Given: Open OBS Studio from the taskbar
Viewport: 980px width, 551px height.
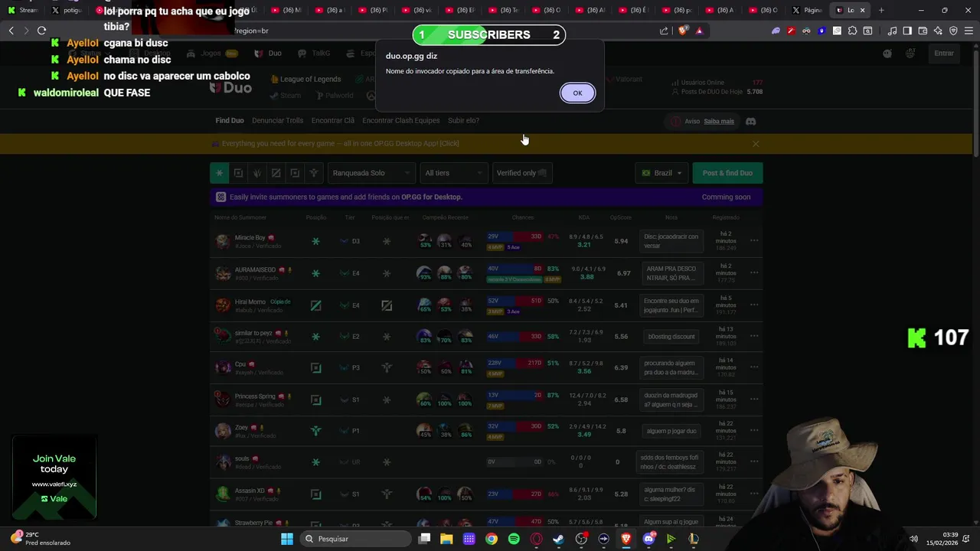Looking at the screenshot, I should [x=581, y=539].
